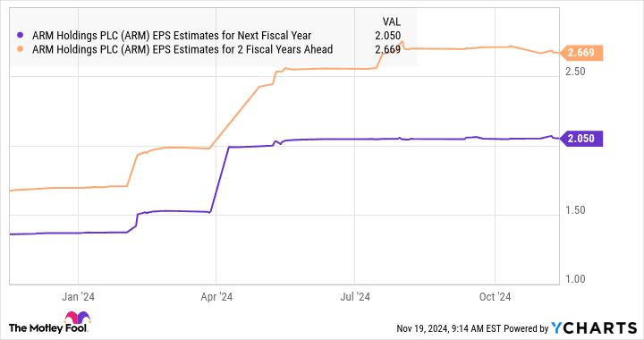Click the orange legend dot for 2 Fiscal Years Ahead

coord(21,49)
